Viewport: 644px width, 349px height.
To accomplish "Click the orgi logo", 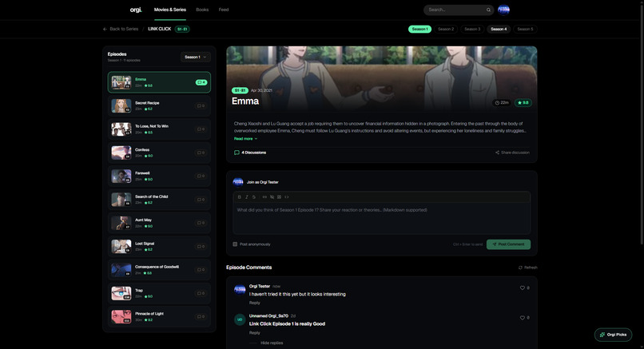I will coord(136,10).
